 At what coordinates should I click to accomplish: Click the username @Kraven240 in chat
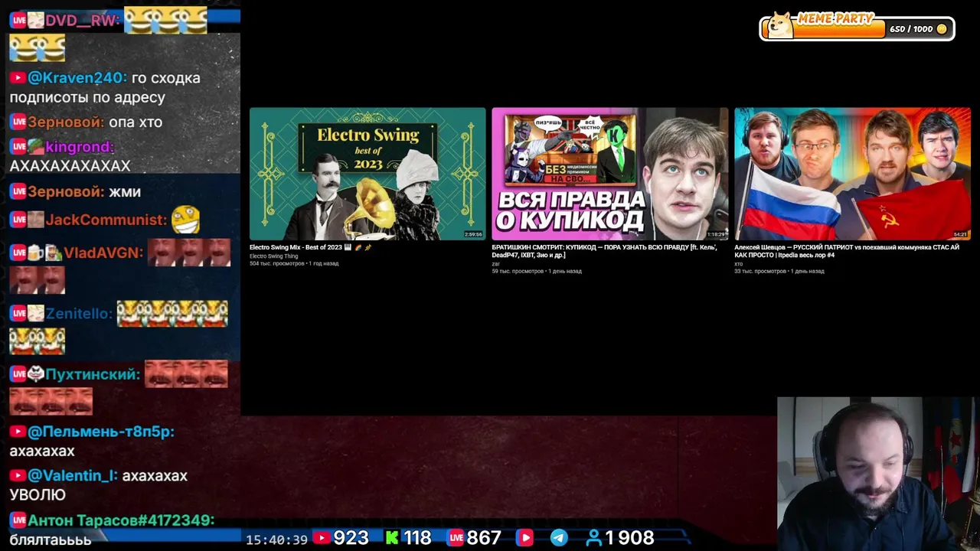coord(77,78)
